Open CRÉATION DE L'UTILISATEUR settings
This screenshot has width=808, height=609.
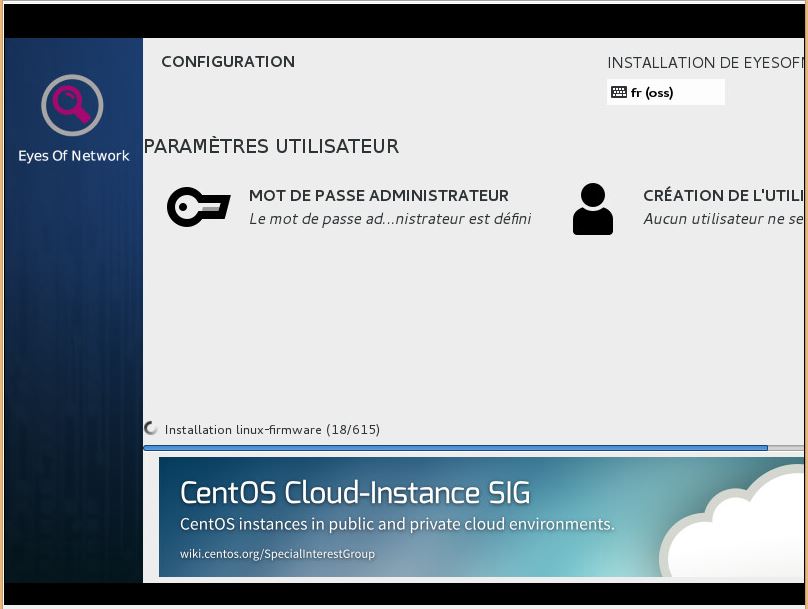688,207
